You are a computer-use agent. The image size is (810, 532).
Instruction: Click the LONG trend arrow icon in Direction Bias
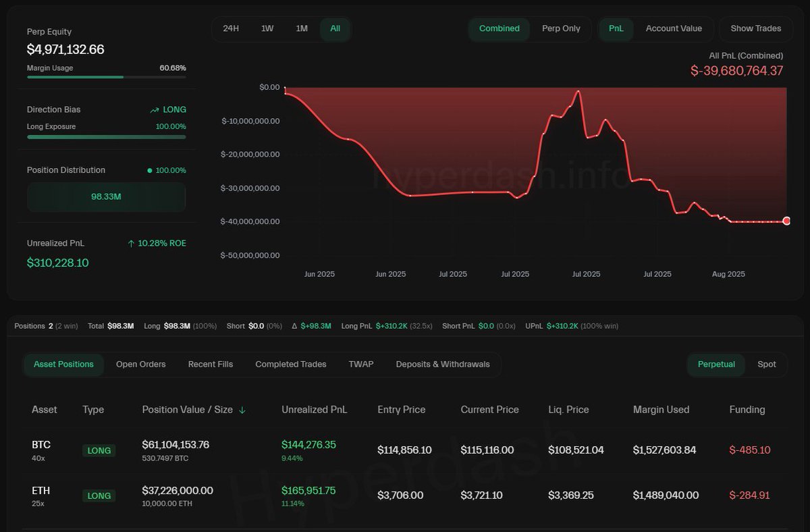click(x=155, y=109)
